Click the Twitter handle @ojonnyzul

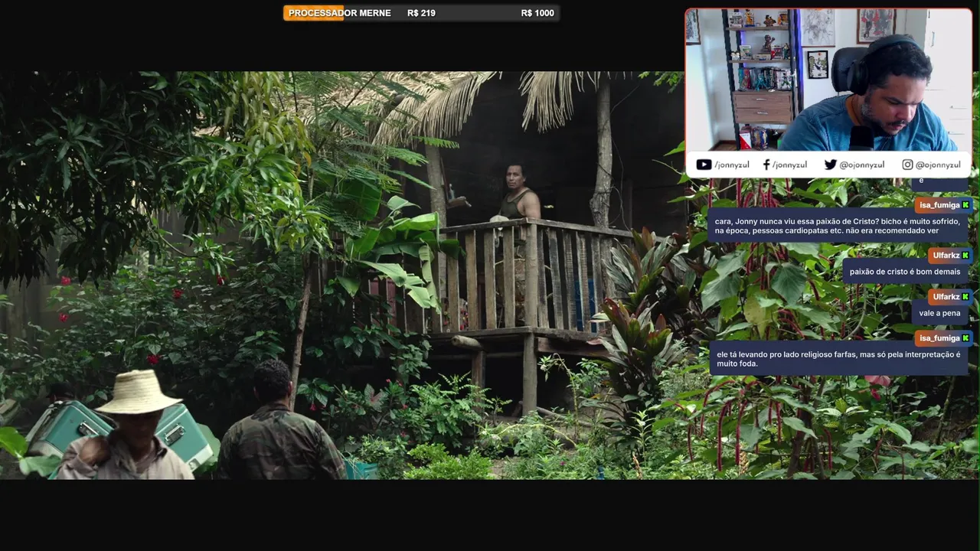pyautogui.click(x=861, y=165)
